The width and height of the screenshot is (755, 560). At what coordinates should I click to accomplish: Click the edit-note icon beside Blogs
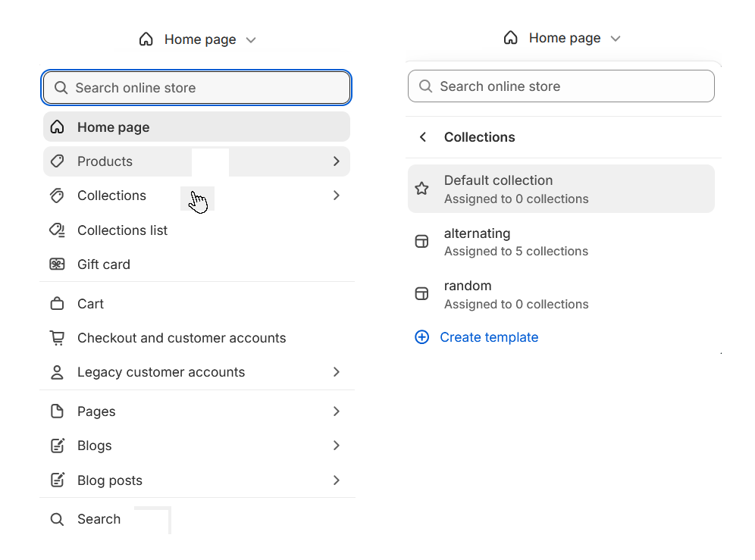coord(58,446)
